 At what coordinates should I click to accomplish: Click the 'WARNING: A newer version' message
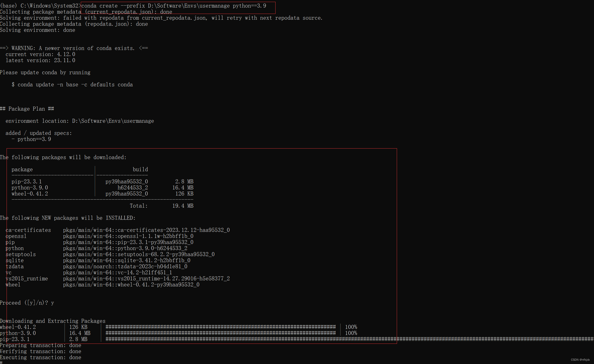[x=74, y=48]
